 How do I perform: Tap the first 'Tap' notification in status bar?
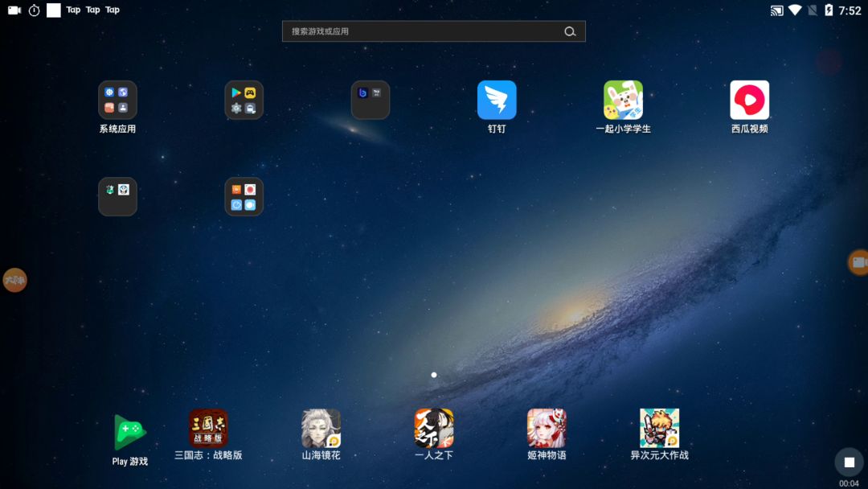pos(73,10)
